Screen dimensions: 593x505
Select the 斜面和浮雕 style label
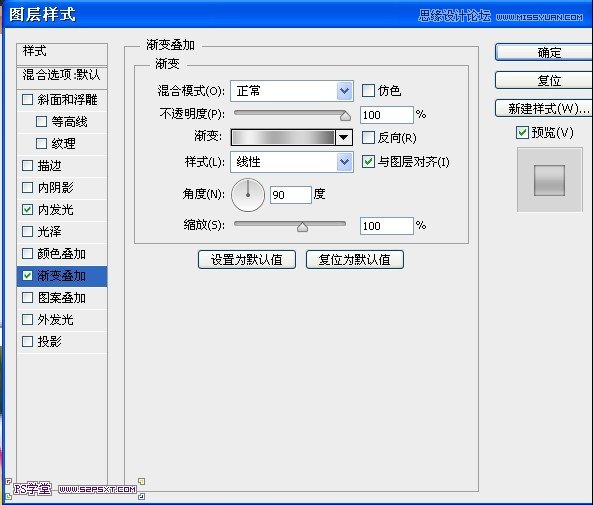67,99
